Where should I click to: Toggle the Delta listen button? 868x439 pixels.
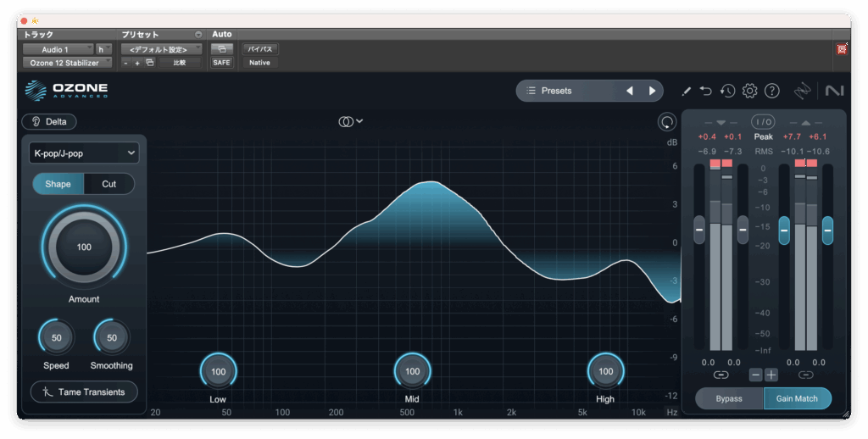click(49, 121)
